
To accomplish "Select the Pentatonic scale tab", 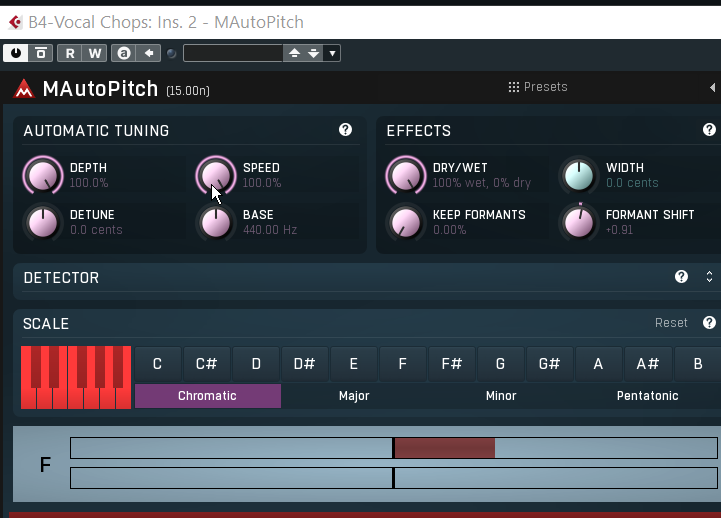I will [x=647, y=396].
